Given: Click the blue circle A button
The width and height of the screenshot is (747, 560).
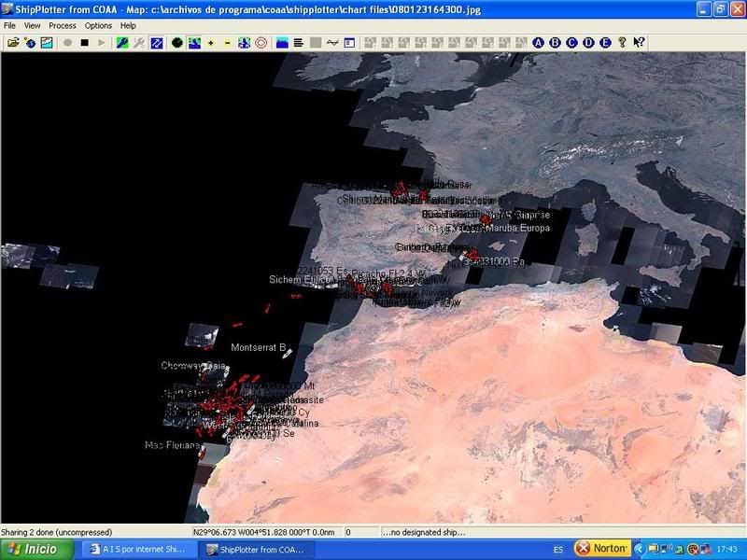Looking at the screenshot, I should (539, 43).
